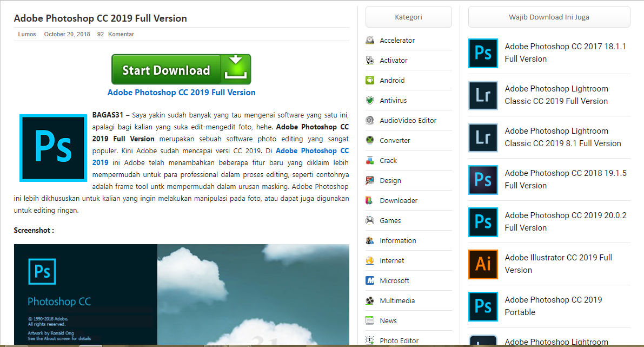
Task: Click the News category icon
Action: tap(370, 320)
